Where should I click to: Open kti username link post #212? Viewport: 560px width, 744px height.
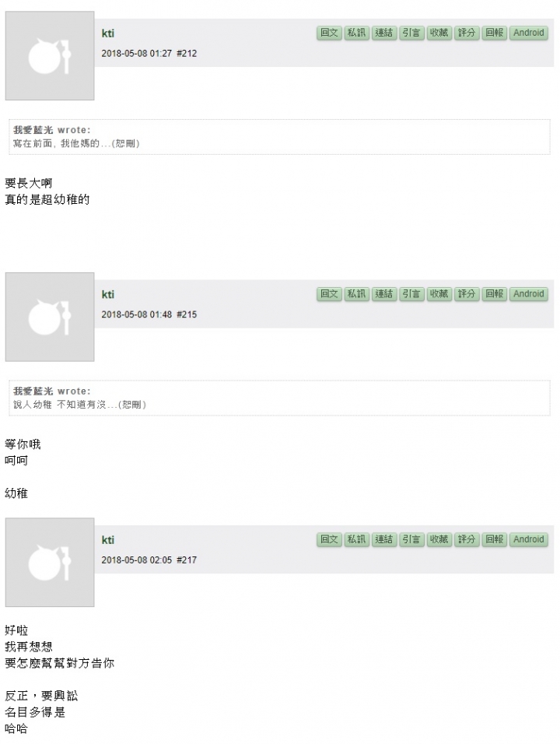(108, 33)
